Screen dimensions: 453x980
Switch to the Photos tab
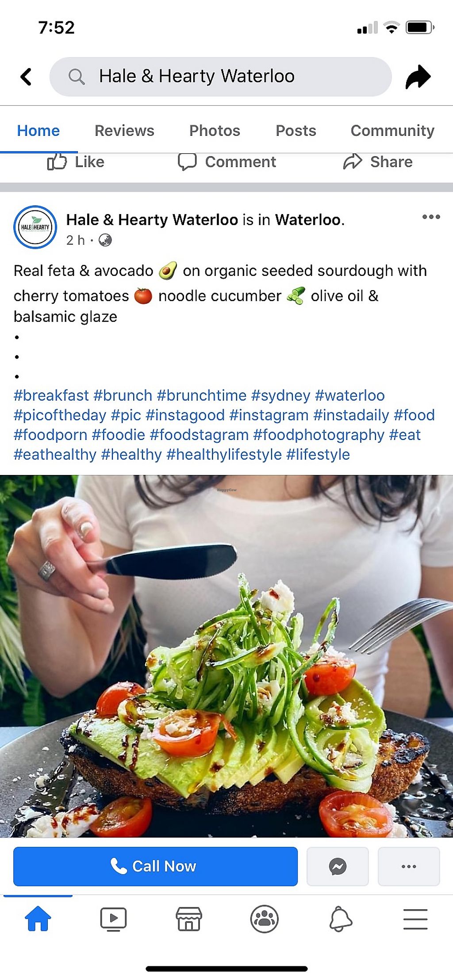tap(215, 130)
